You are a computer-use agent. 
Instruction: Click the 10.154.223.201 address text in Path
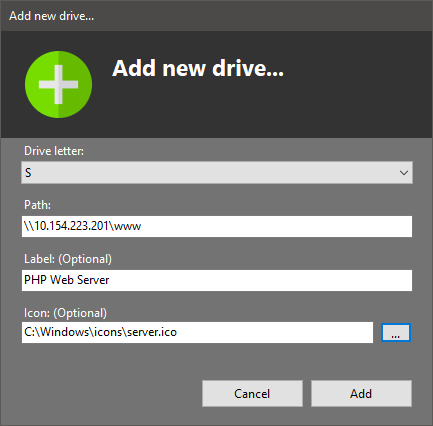[71, 226]
